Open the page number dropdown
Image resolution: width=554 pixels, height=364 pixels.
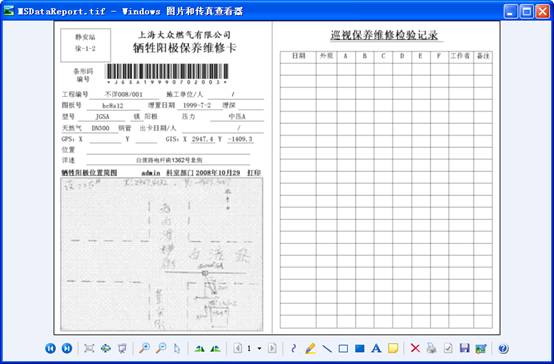[x=259, y=348]
